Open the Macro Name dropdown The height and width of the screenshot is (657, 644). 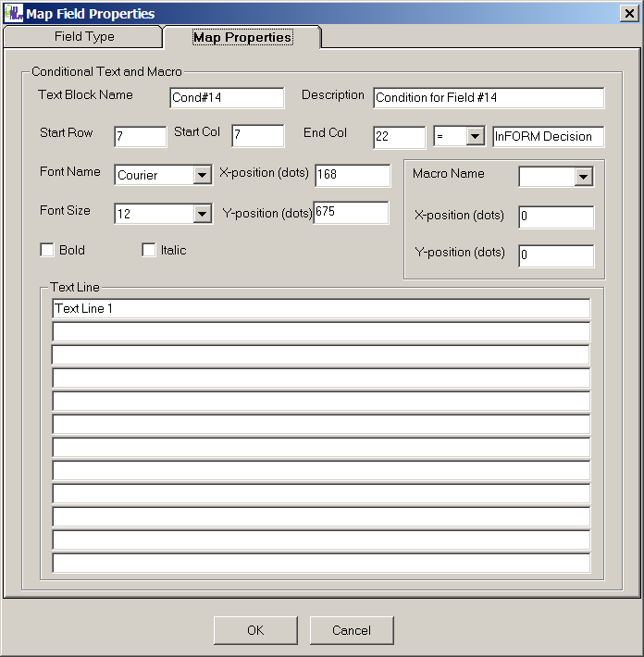tap(583, 177)
